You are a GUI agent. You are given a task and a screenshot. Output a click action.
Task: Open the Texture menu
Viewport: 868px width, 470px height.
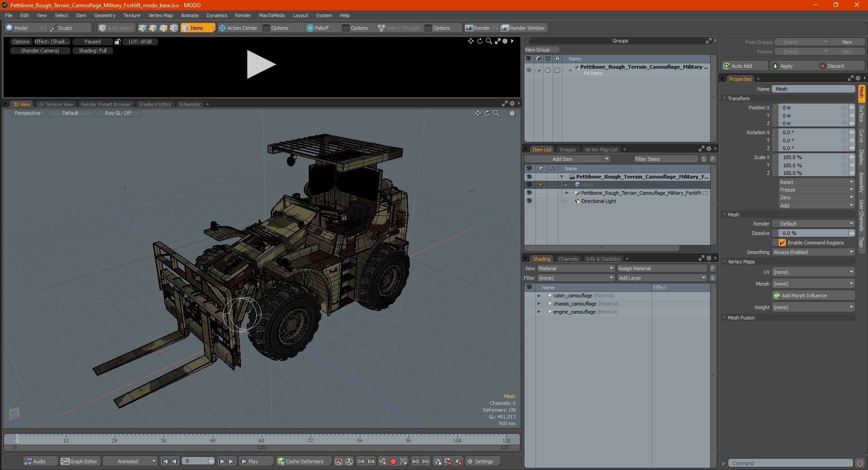pos(132,15)
